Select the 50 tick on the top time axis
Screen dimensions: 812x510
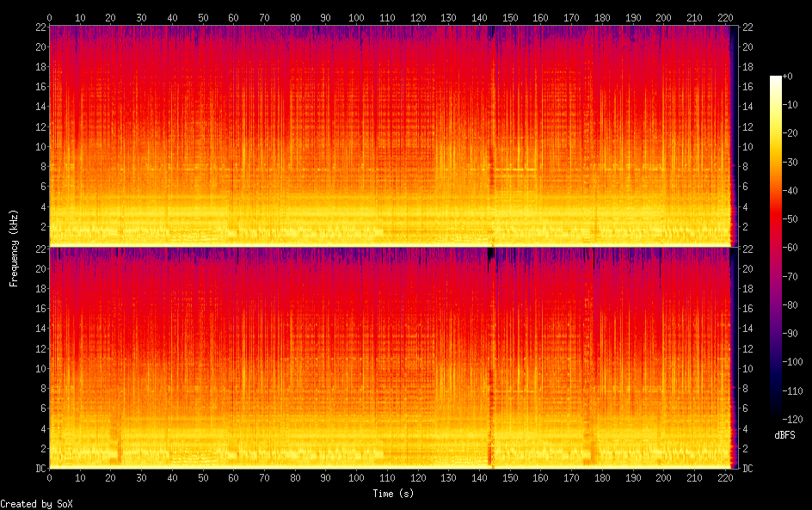[203, 17]
